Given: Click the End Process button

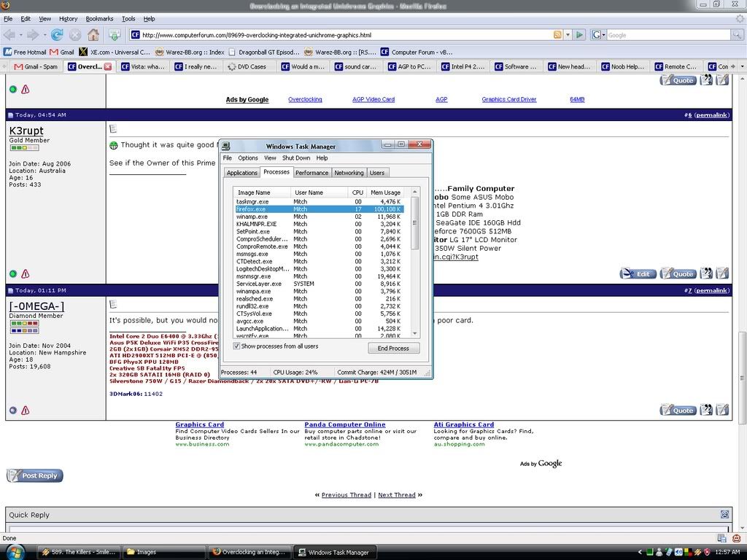Looking at the screenshot, I should point(393,349).
